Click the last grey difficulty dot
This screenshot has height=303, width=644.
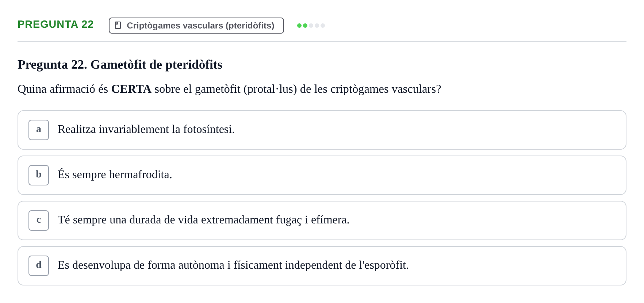click(323, 26)
